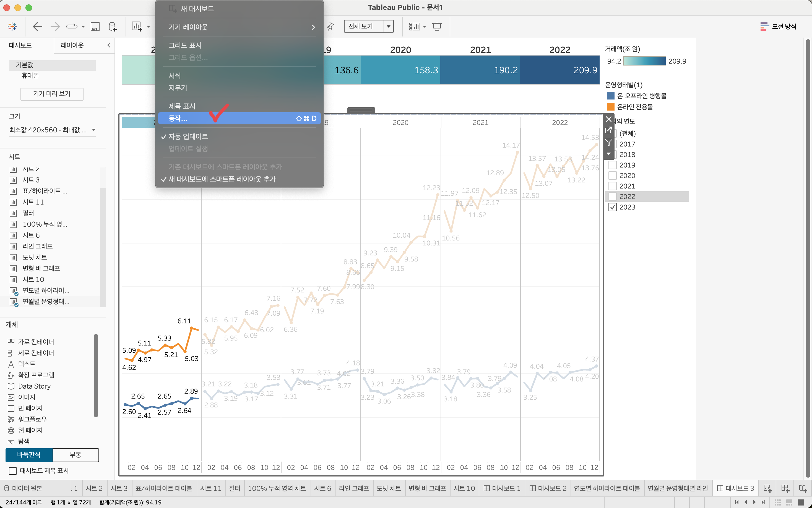Viewport: 812px width, 508px height.
Task: Click 기기 미리 보기 button
Action: 52,94
